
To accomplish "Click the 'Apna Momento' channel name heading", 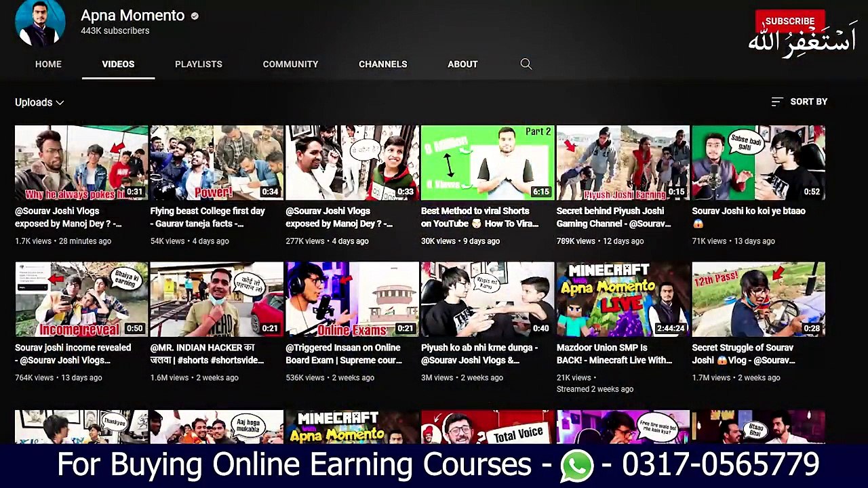I will click(132, 16).
